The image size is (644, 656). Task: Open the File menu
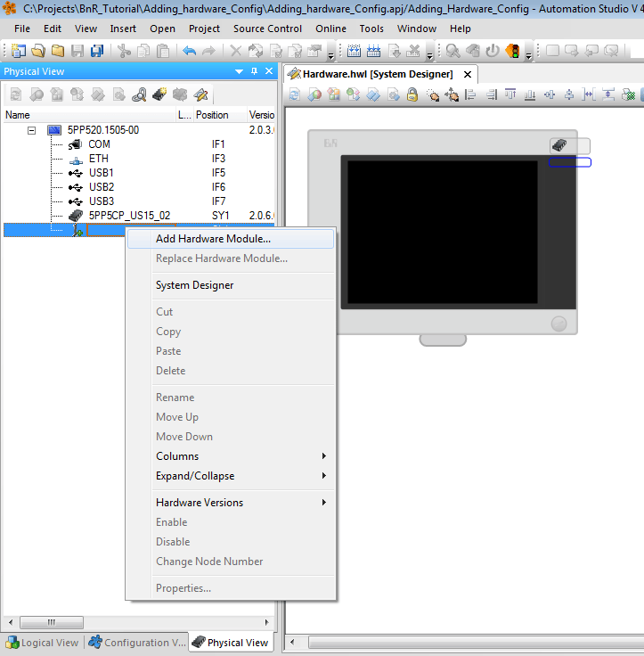coord(22,29)
